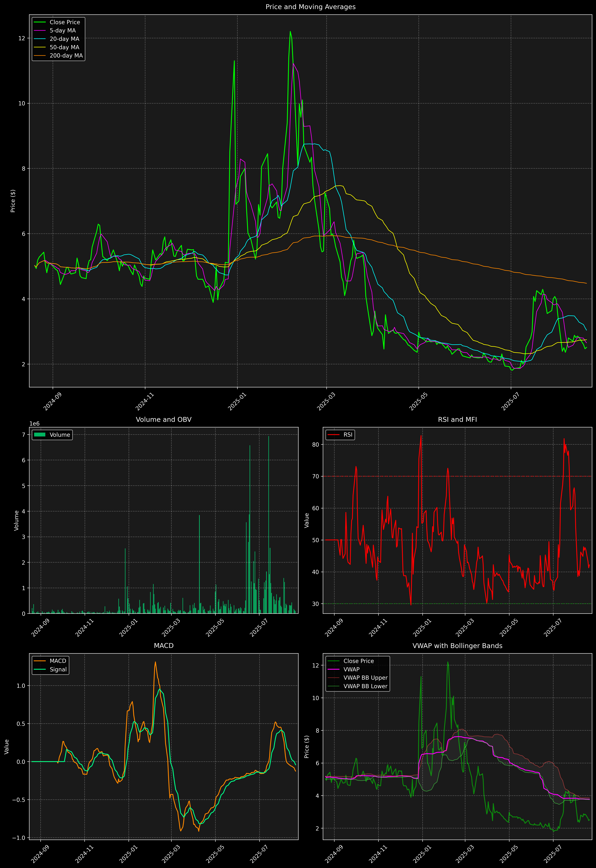Click the MACD legend label
Screen dimensions: 596x868
point(58,661)
